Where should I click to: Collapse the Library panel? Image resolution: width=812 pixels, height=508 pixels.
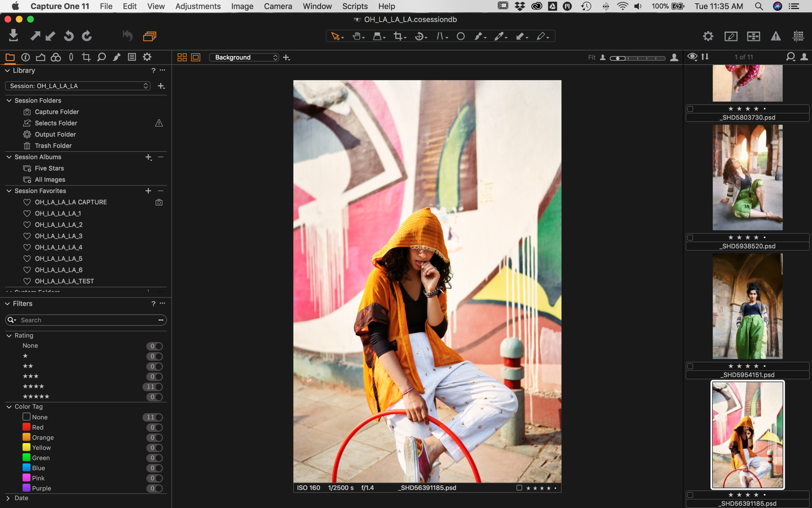[x=7, y=71]
